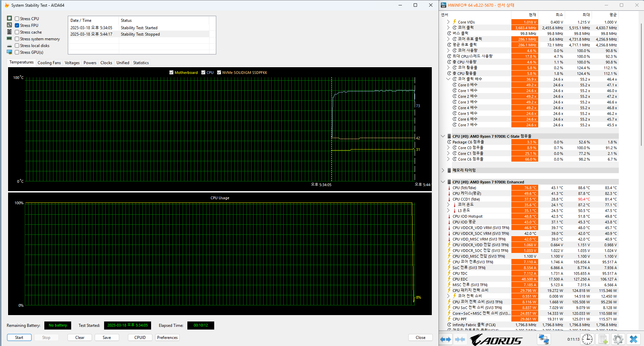Click the cache chip icon beside Stress cache
Screen dimensions: 644x346
coord(9,32)
